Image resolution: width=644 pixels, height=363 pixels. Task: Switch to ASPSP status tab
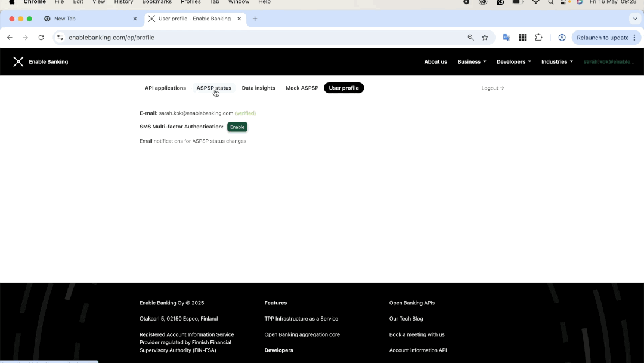pos(213,88)
